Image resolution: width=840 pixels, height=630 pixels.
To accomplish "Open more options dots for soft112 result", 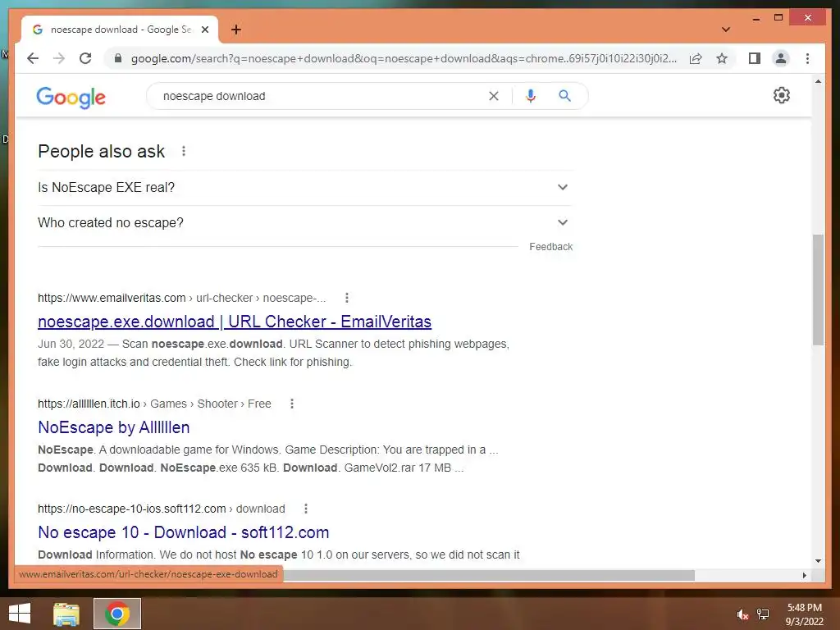I will pyautogui.click(x=306, y=509).
